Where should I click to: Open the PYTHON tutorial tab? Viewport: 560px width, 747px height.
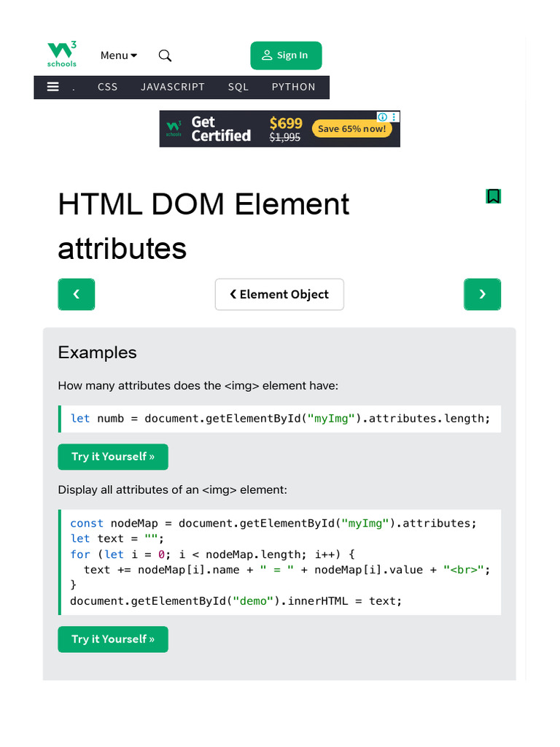[x=293, y=88]
